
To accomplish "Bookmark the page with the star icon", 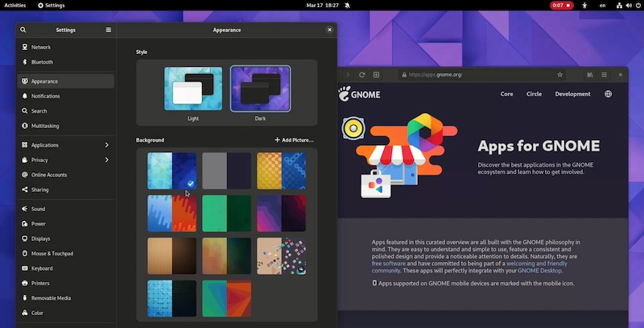I will pyautogui.click(x=559, y=74).
